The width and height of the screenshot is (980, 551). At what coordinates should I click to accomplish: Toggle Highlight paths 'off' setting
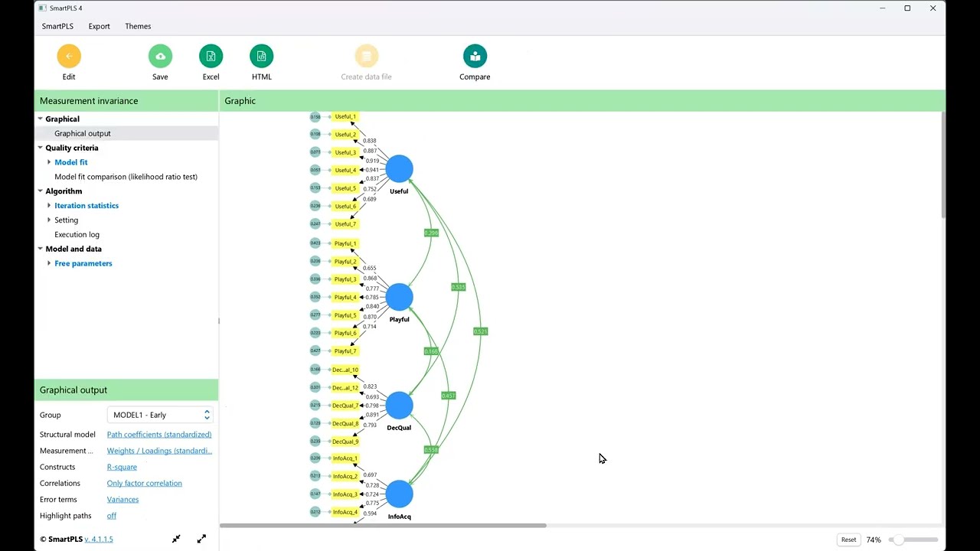pos(112,516)
